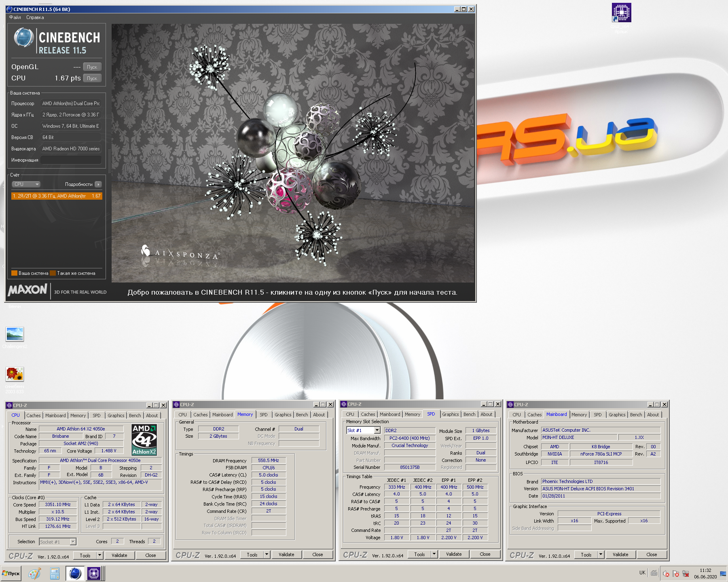Click the disconnected network tray icon
The width and height of the screenshot is (728, 582).
pyautogui.click(x=686, y=573)
